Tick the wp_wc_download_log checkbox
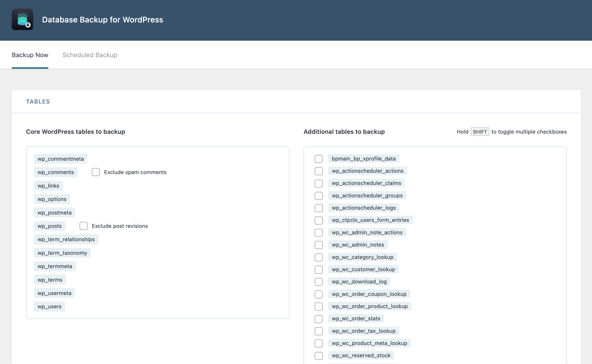The width and height of the screenshot is (592, 364). click(x=319, y=282)
